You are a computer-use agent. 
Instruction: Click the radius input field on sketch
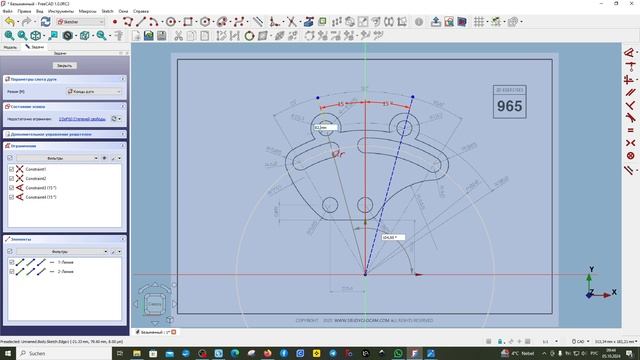[325, 127]
